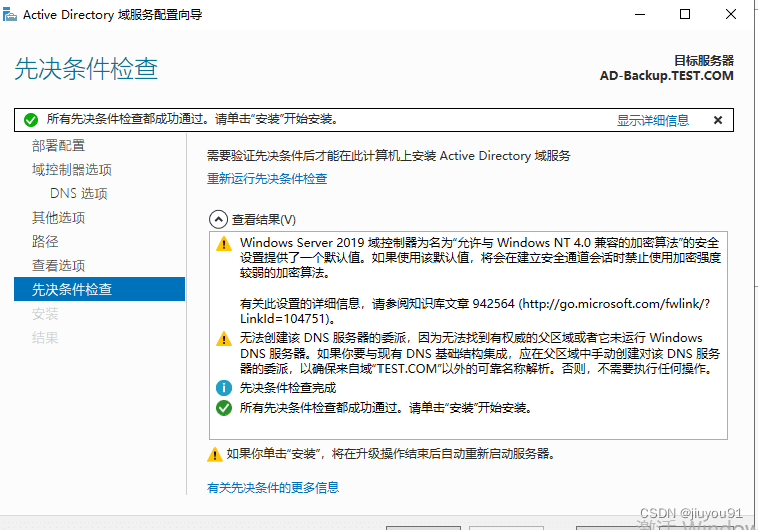Maximize the wizard window

685,15
